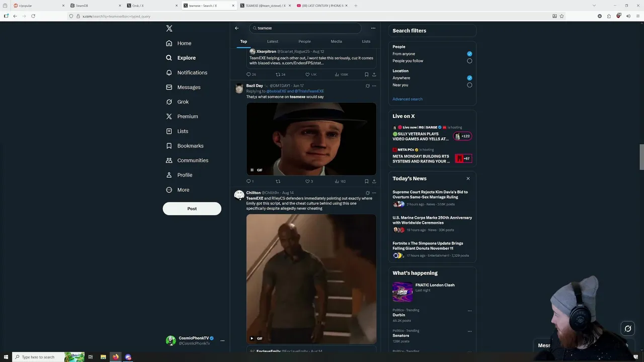Screen dimensions: 644x362
Task: Open the Windows Start menu
Action: point(6,357)
